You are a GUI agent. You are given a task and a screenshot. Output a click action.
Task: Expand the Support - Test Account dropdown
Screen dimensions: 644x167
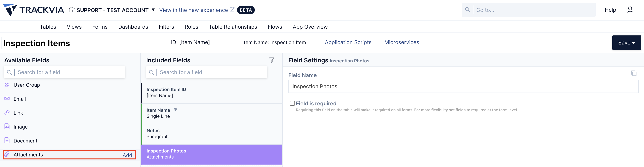point(153,10)
